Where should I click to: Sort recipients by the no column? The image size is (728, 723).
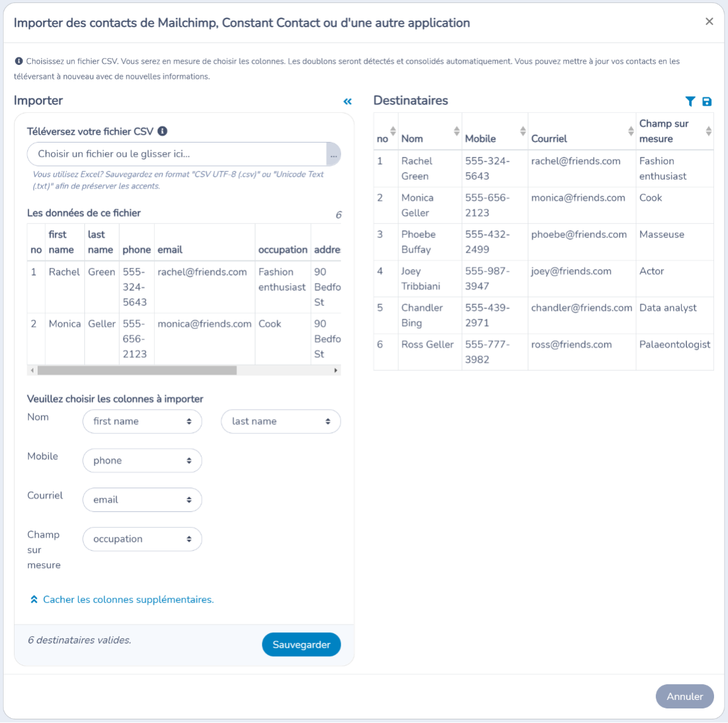pos(393,131)
